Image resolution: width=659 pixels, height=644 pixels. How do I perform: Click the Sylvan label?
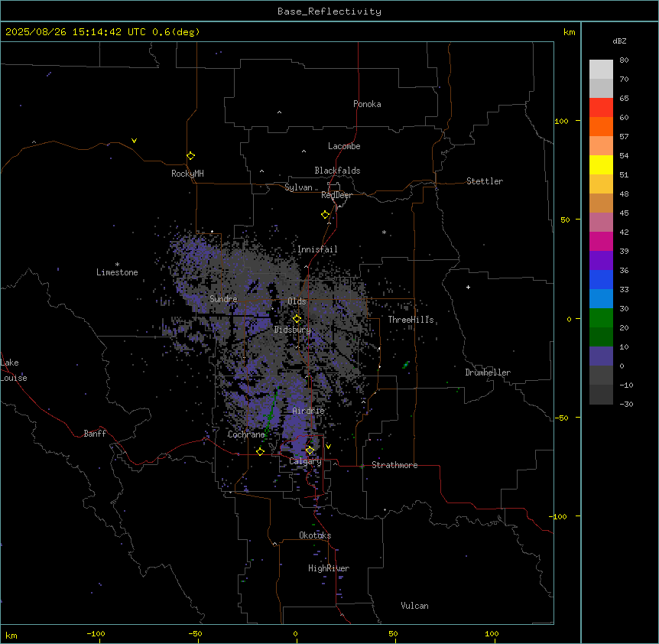pyautogui.click(x=298, y=187)
